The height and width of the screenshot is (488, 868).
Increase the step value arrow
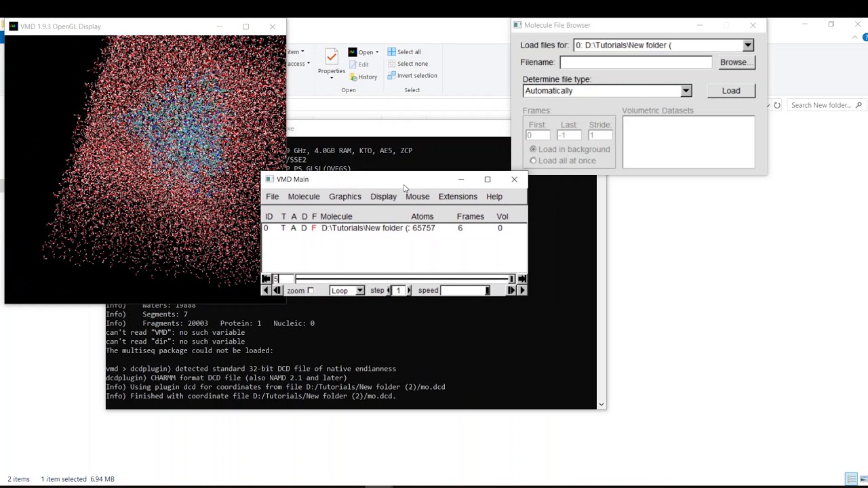(x=409, y=290)
